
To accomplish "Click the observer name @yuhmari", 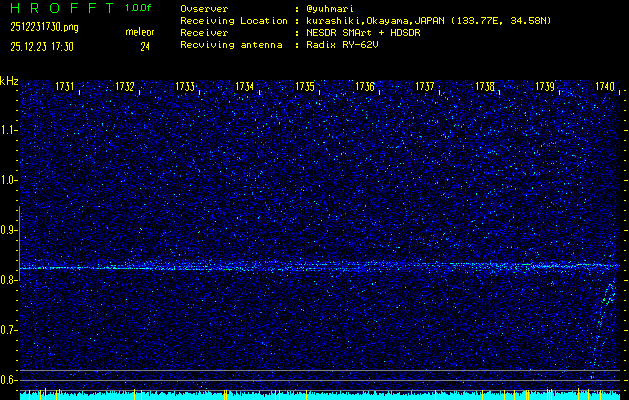I will [332, 8].
